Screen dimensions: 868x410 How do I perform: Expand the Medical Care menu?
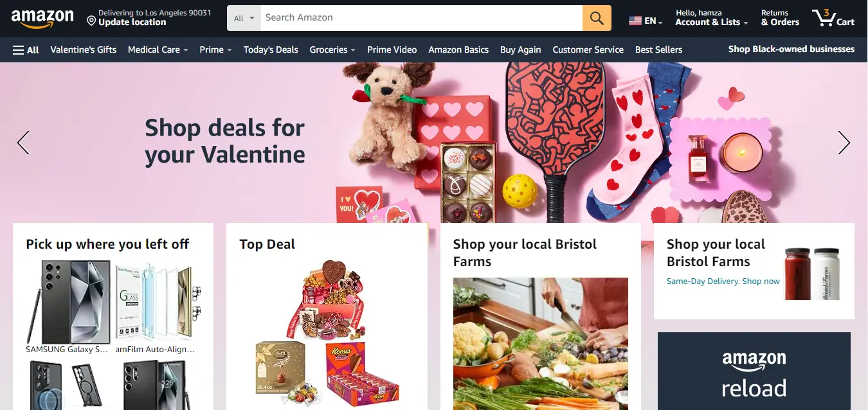click(158, 49)
